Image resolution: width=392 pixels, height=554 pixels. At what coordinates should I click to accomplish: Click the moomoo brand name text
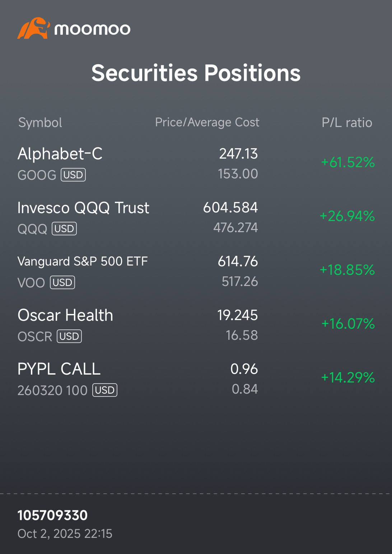(92, 29)
